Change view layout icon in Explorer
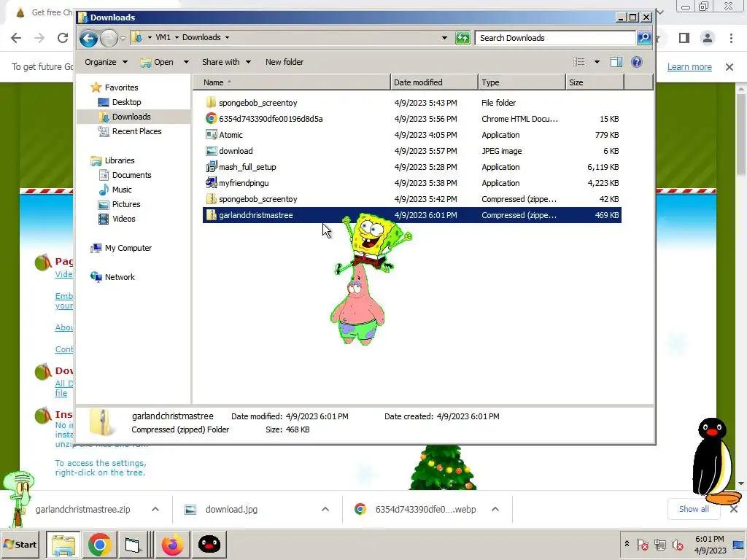 point(578,62)
